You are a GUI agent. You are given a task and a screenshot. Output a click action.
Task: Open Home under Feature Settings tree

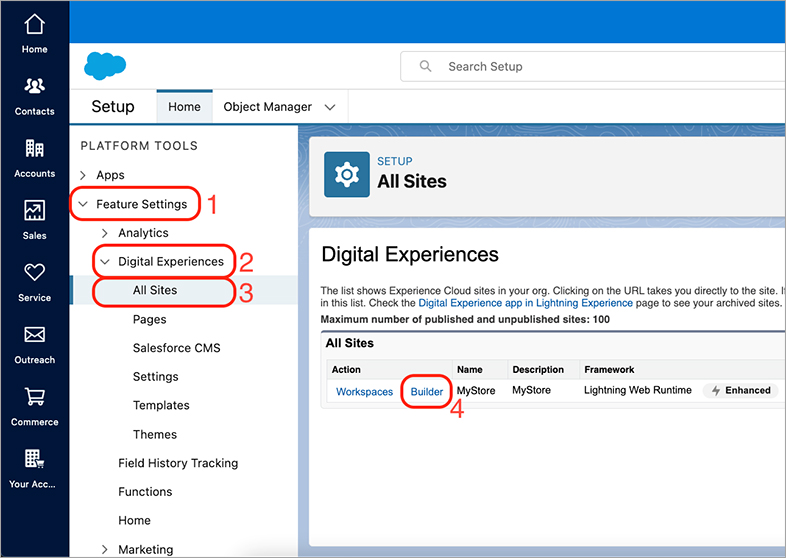(x=134, y=520)
